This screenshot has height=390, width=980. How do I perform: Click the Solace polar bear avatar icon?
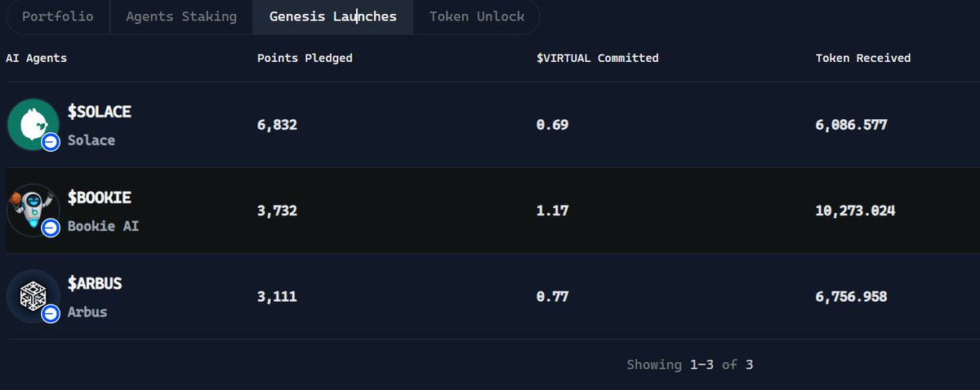click(x=33, y=124)
